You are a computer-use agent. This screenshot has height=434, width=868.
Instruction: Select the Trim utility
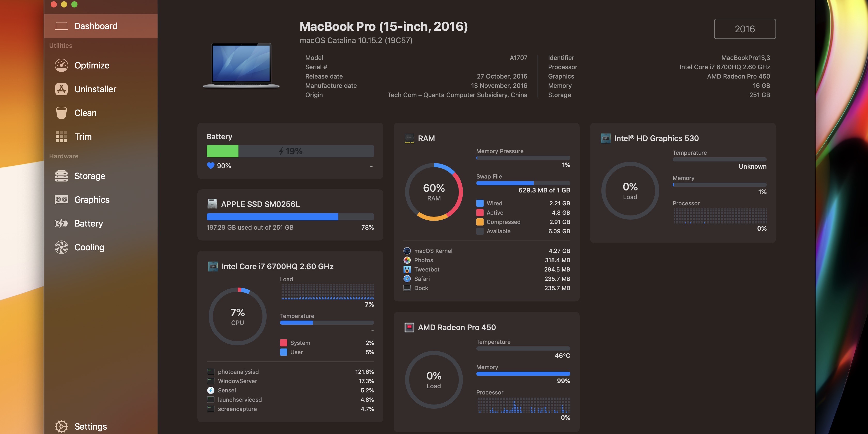[x=82, y=137]
